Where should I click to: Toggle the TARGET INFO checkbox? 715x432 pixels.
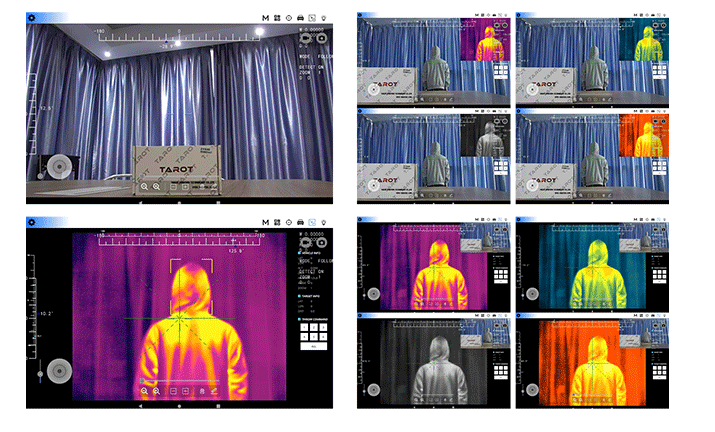coord(300,296)
